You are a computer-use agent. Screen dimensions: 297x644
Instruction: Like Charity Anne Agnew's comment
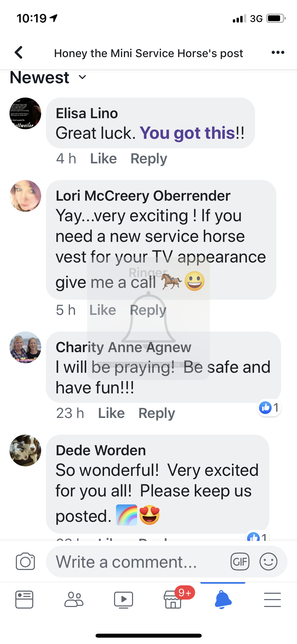pos(111,413)
